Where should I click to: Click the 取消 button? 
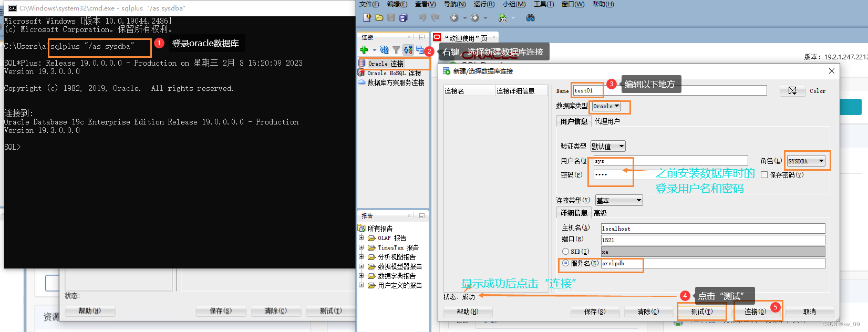[x=810, y=312]
